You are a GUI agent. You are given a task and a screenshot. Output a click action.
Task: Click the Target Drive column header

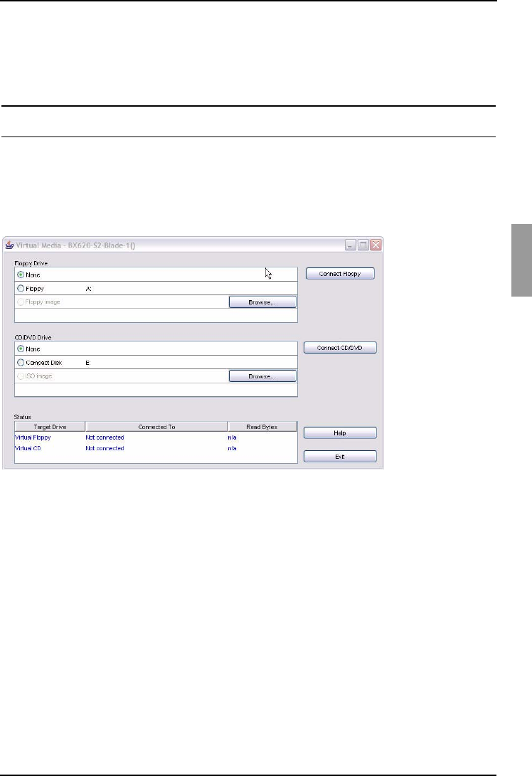(50, 427)
